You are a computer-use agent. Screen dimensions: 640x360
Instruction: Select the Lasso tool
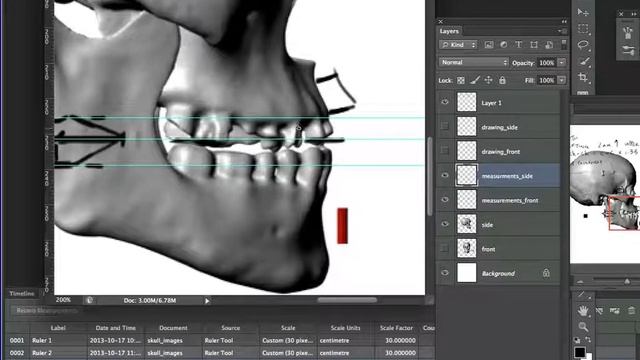click(x=583, y=45)
